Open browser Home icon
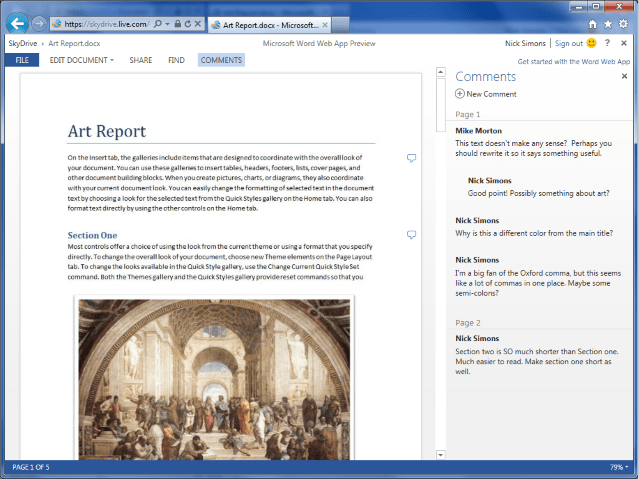Screen dimensions: 639x479 pyautogui.click(x=593, y=24)
